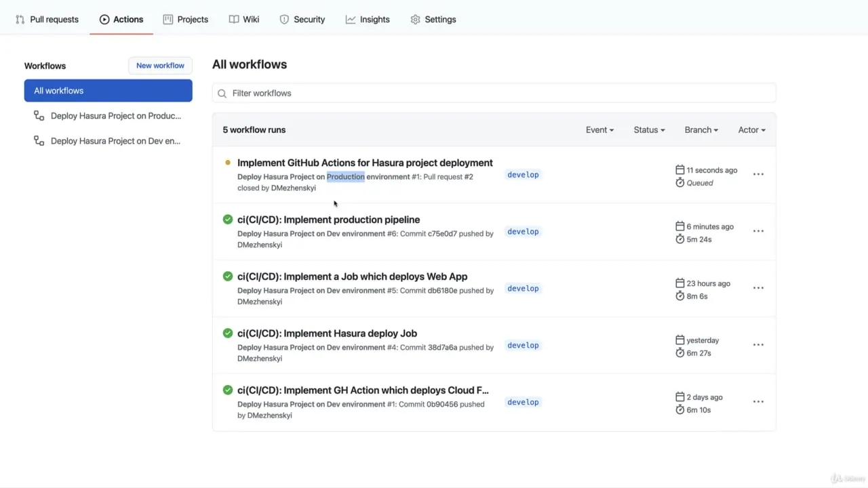The width and height of the screenshot is (868, 488).
Task: Click queued yellow status dot of first run
Action: tap(228, 163)
